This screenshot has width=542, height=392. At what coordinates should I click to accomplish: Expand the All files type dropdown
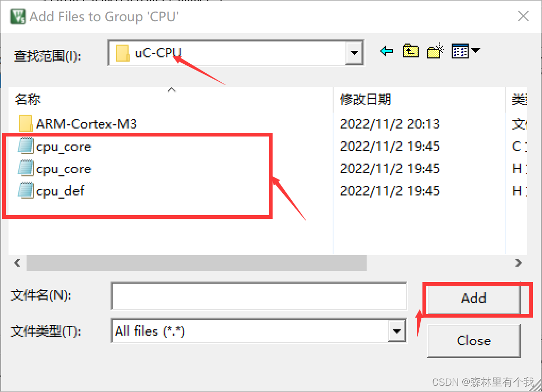(x=396, y=331)
